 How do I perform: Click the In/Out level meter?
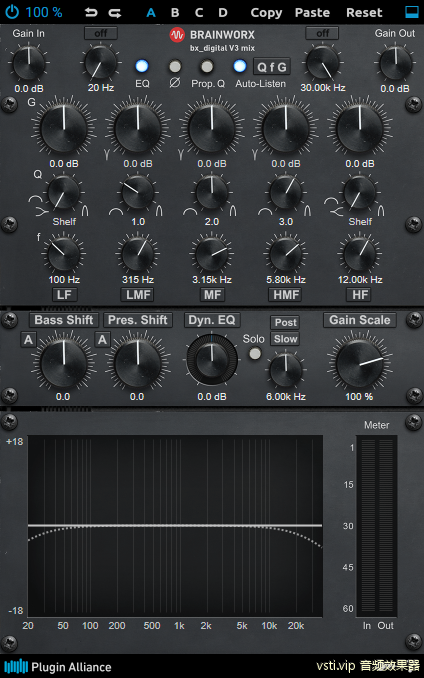click(376, 526)
